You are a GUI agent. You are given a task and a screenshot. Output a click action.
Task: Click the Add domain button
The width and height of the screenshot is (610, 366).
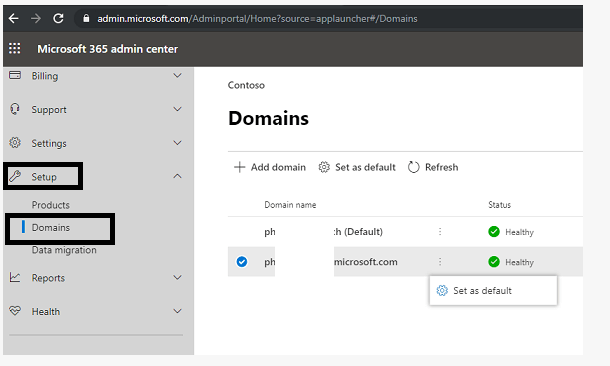[x=270, y=167]
